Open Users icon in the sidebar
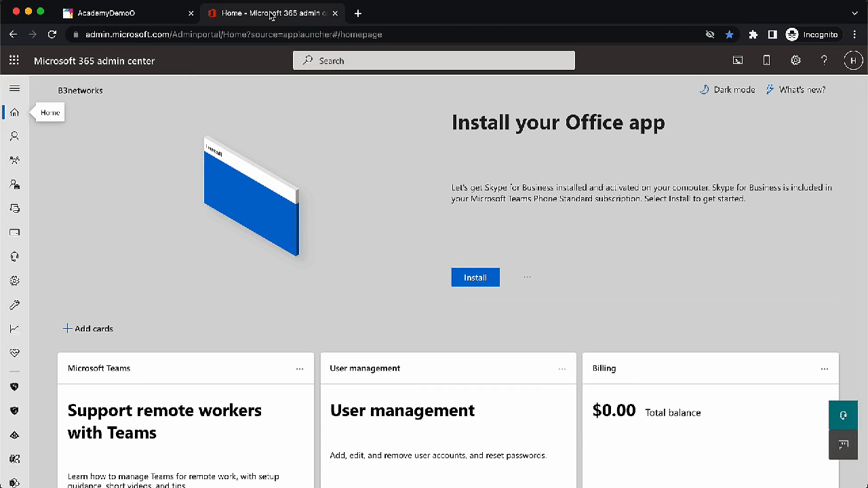This screenshot has height=488, width=868. [14, 136]
